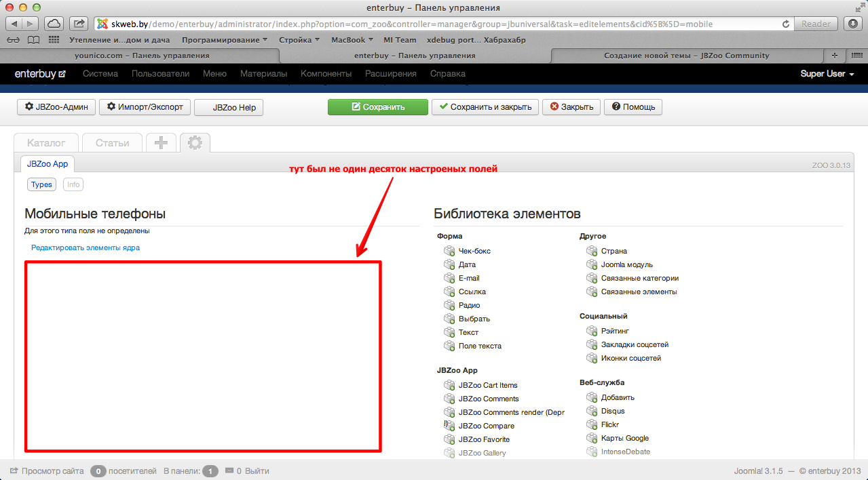
Task: Open the Компоненты menu
Action: click(x=326, y=74)
